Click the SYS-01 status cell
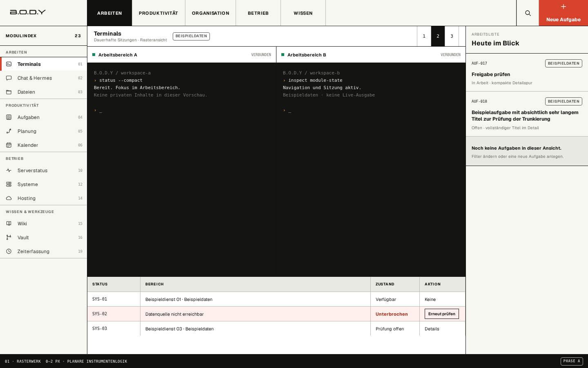The height and width of the screenshot is (368, 588). tap(114, 299)
